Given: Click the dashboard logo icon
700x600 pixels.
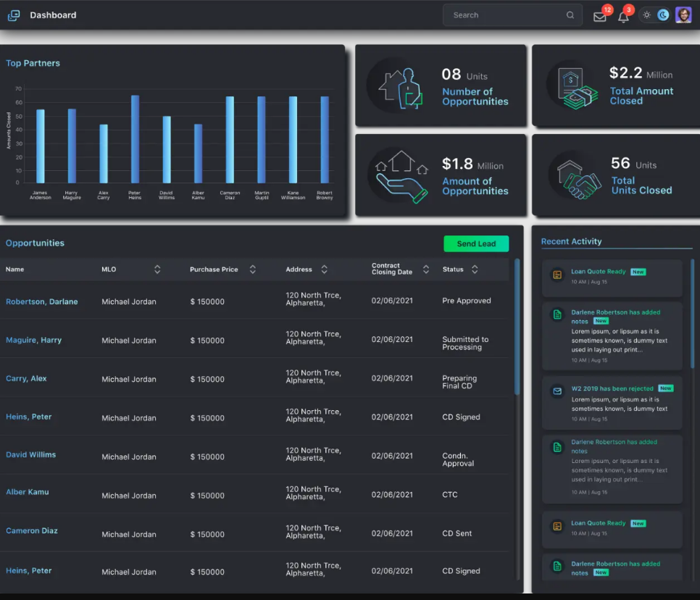Looking at the screenshot, I should [x=14, y=16].
